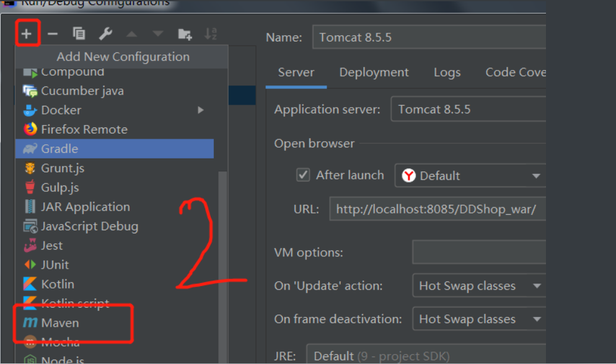Expand the Docker submenu arrow
The height and width of the screenshot is (364, 616).
[x=201, y=110]
